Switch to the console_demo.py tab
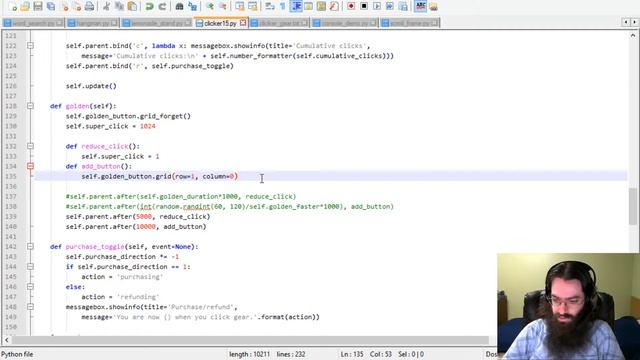 click(x=344, y=23)
